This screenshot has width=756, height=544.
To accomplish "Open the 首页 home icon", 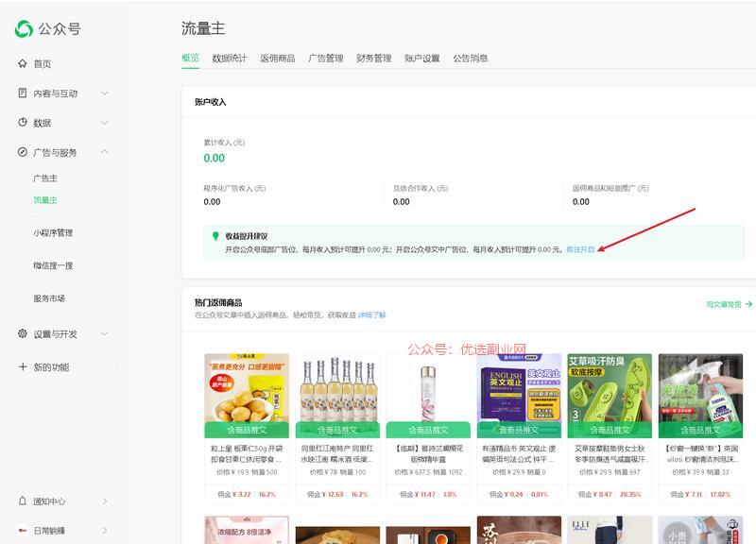I will click(x=22, y=63).
